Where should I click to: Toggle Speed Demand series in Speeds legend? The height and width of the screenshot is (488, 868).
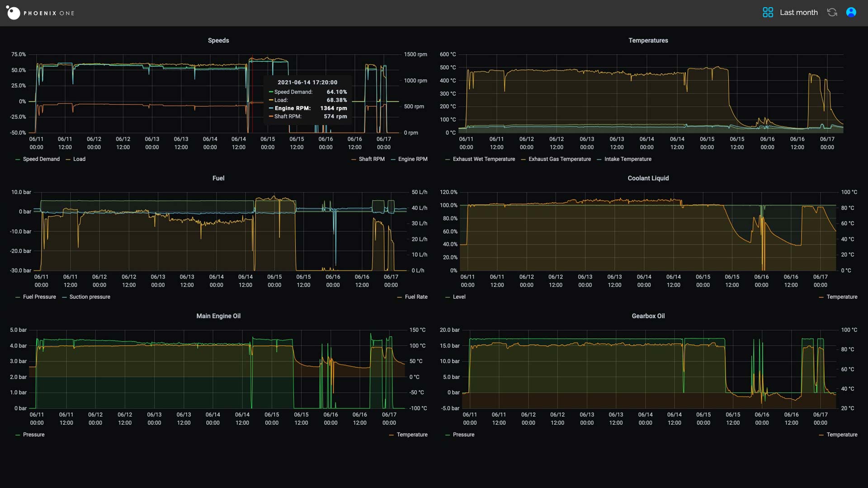click(x=41, y=159)
